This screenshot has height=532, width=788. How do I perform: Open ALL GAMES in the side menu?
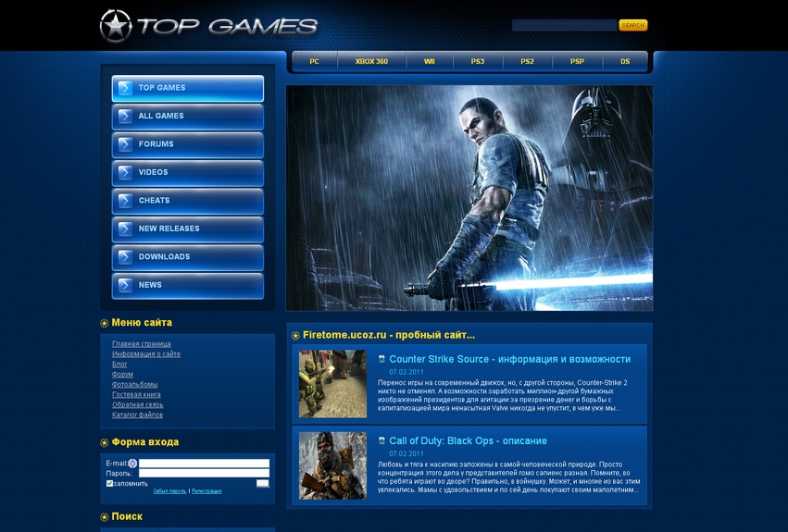click(188, 116)
